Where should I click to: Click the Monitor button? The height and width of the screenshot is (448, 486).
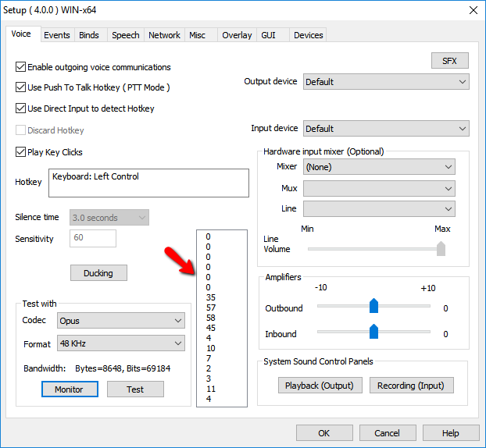[x=70, y=389]
